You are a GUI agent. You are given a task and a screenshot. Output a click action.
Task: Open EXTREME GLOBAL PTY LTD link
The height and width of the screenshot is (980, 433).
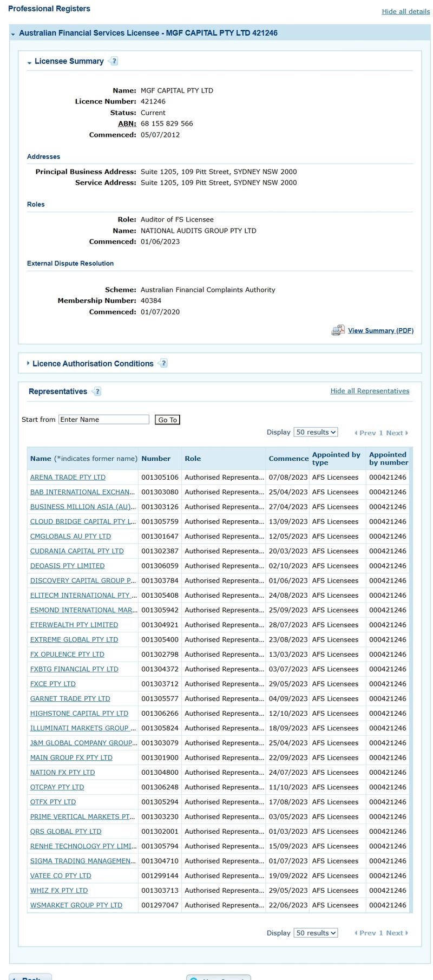(x=74, y=639)
